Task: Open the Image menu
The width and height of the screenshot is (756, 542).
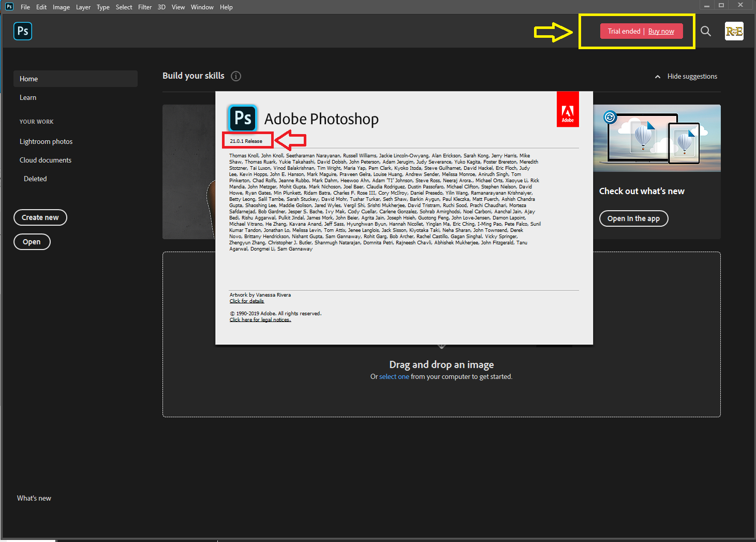Action: point(61,7)
